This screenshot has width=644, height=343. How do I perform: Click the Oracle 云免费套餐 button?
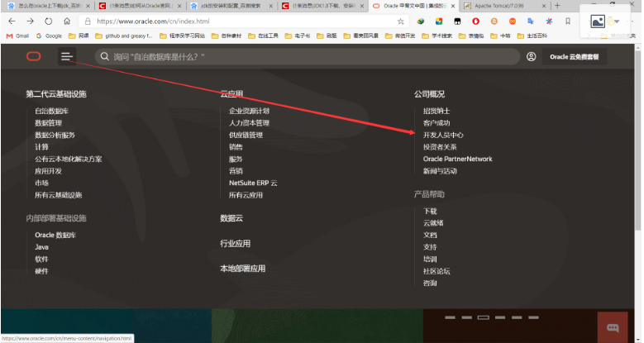tap(575, 57)
